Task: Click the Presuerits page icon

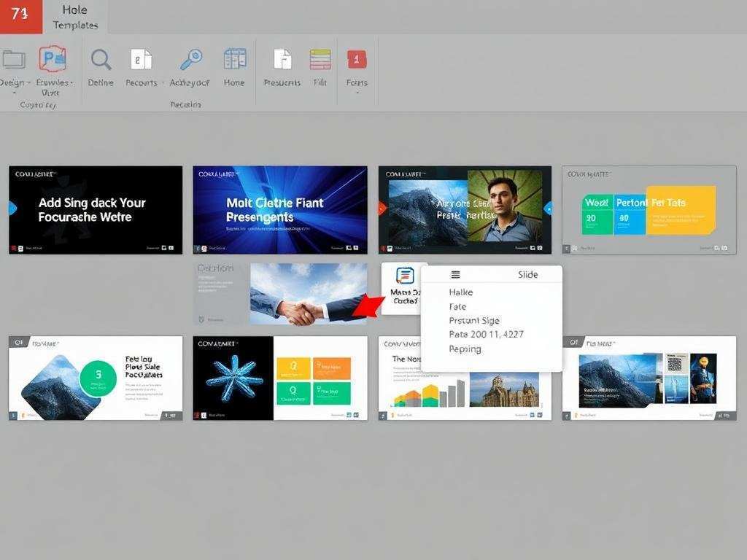Action: point(282,60)
